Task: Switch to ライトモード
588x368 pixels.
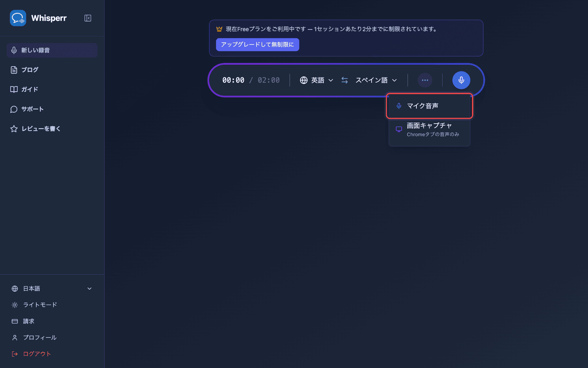Action: click(52, 305)
